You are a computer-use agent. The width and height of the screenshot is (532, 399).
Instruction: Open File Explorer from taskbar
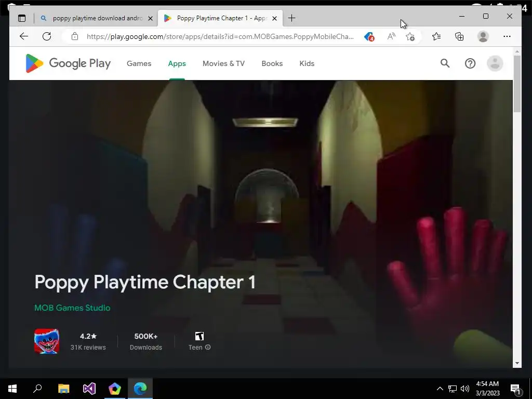pyautogui.click(x=63, y=389)
